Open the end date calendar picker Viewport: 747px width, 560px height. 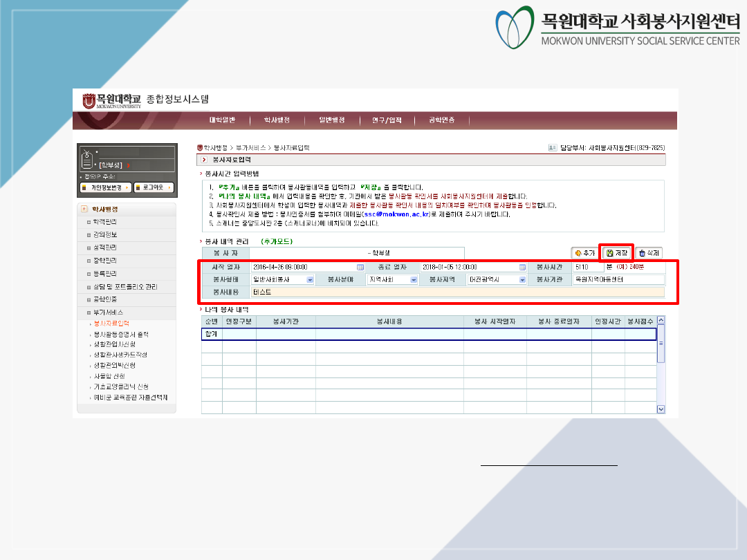coord(523,267)
